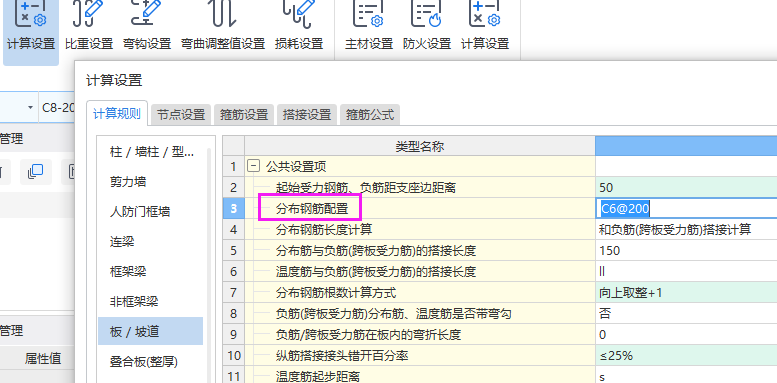This screenshot has height=383, width=777.
Task: Open 弯曲调整值设置 tool
Action: click(223, 27)
